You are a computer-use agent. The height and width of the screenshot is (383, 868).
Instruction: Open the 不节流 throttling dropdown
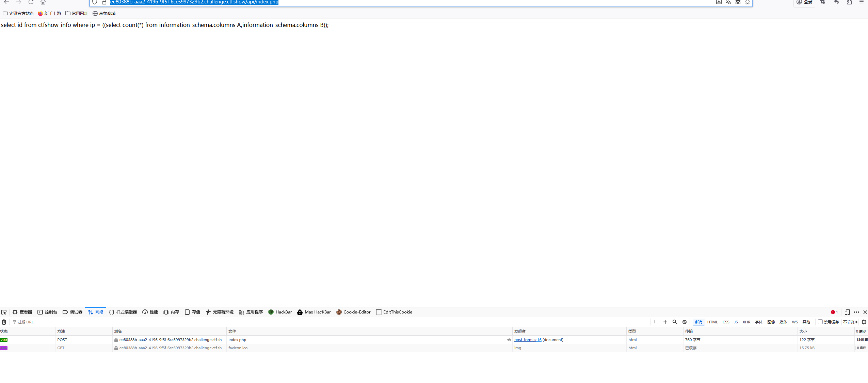[850, 322]
